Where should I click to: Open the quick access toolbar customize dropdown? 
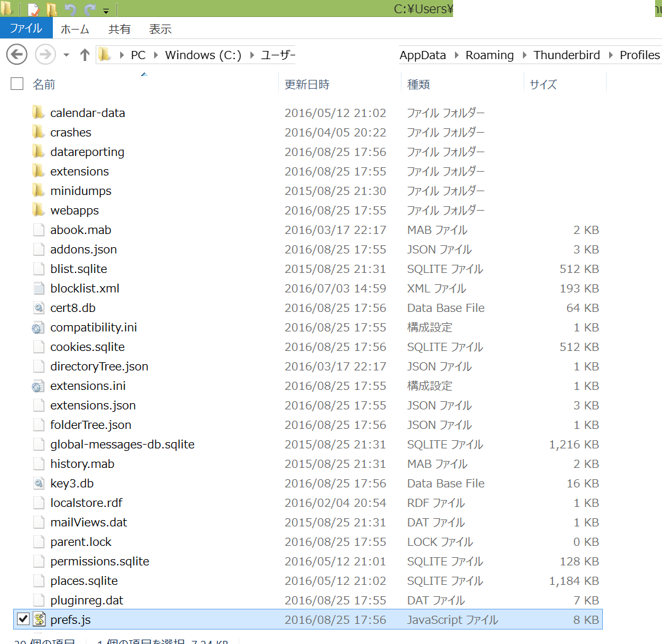point(106,11)
